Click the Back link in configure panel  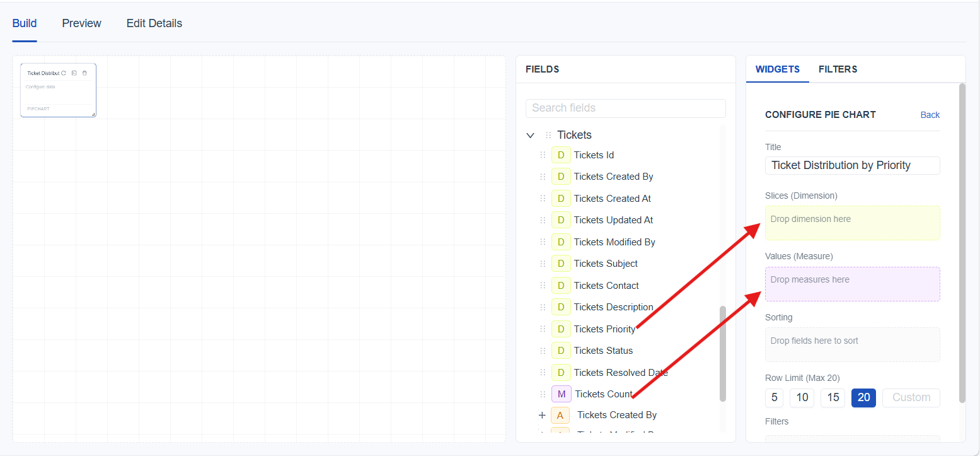(x=930, y=115)
